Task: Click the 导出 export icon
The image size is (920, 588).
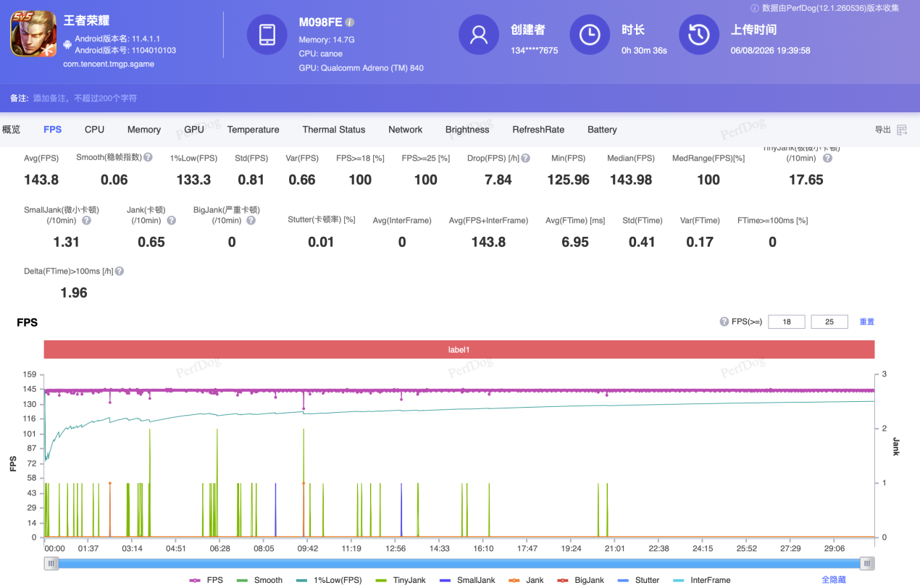Action: [902, 130]
